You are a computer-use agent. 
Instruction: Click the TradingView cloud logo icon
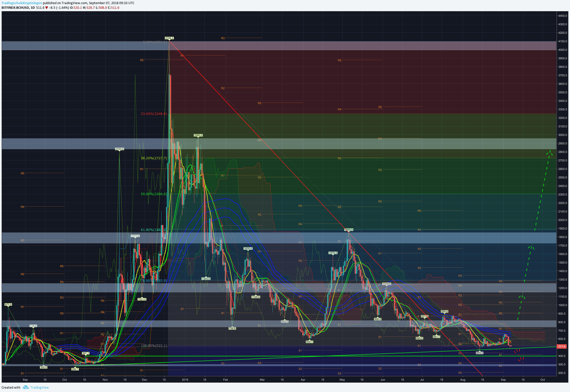click(x=26, y=387)
